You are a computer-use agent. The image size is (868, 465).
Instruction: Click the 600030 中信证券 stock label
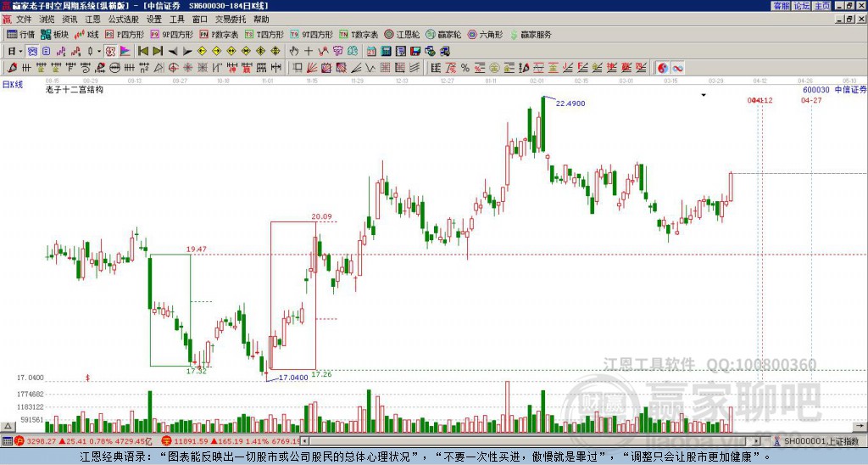pos(835,89)
